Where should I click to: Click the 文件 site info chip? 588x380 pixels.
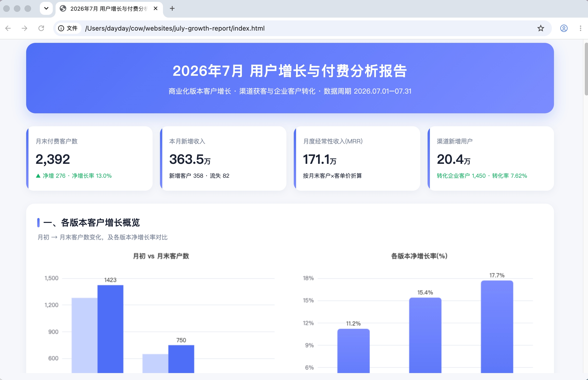(x=68, y=28)
